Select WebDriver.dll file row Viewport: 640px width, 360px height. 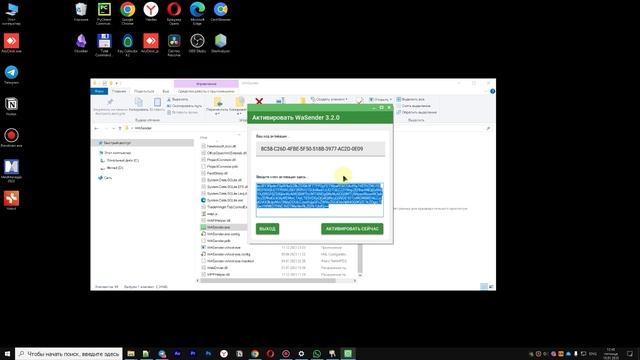coord(215,268)
